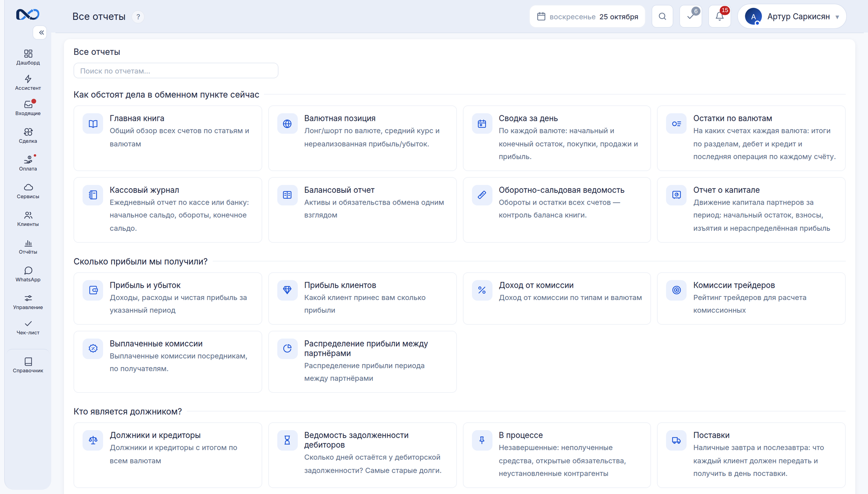Open the Прибыль и убыток report

[x=168, y=298]
